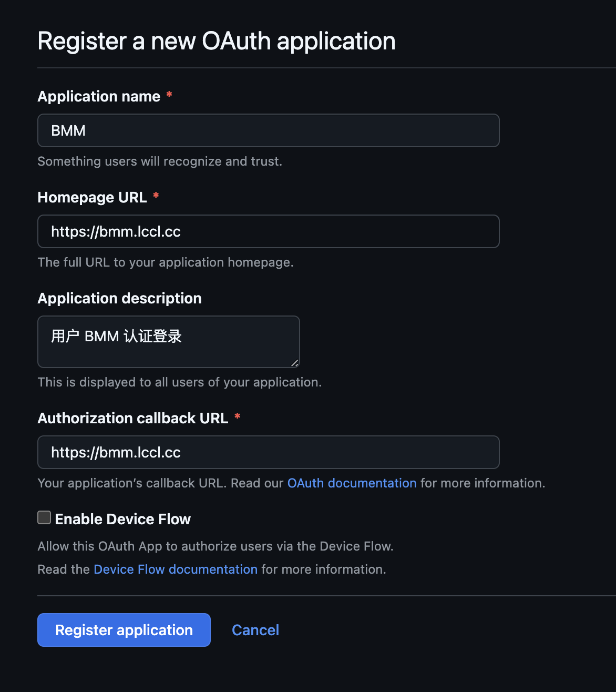616x692 pixels.
Task: Submit with the Register application button
Action: (x=124, y=630)
